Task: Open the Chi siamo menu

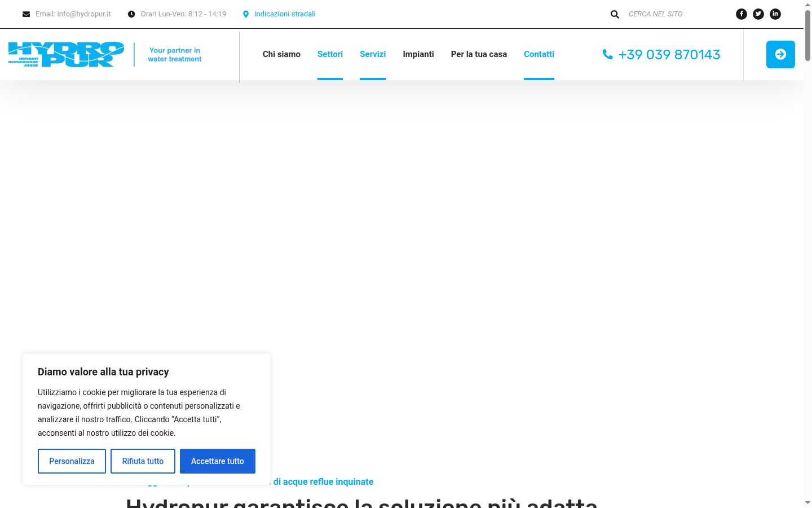Action: coord(281,54)
